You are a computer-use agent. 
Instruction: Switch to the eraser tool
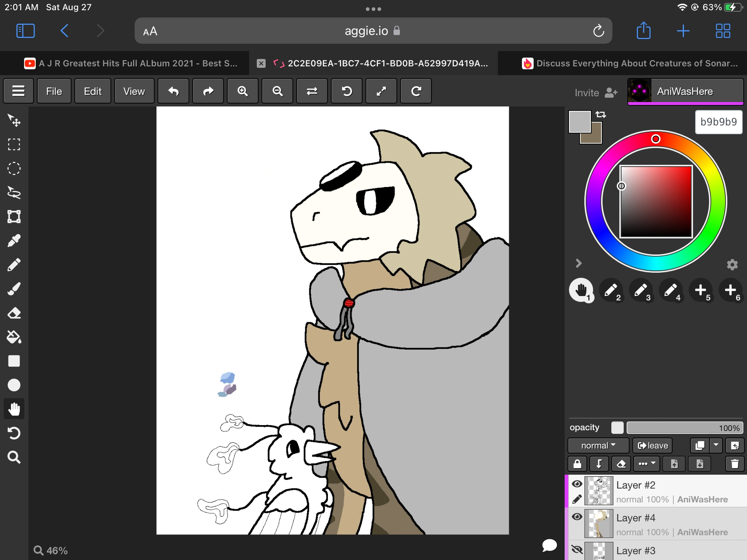14,313
